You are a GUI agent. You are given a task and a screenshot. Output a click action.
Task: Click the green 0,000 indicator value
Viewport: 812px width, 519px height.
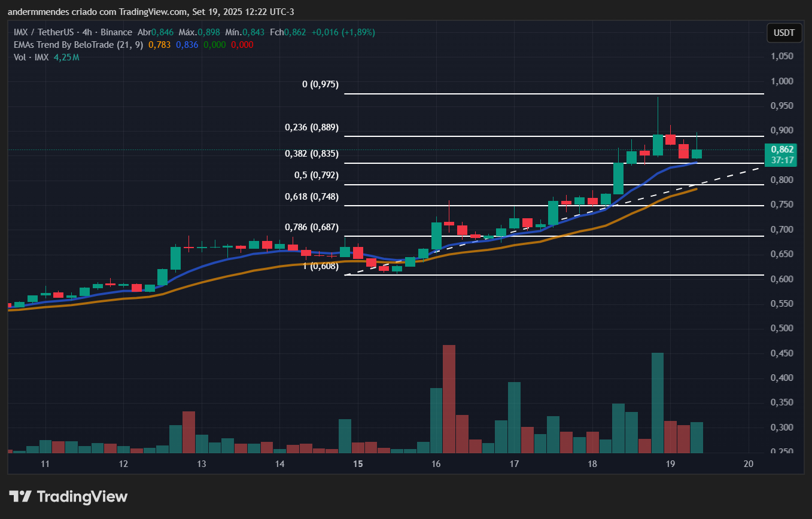click(x=215, y=45)
